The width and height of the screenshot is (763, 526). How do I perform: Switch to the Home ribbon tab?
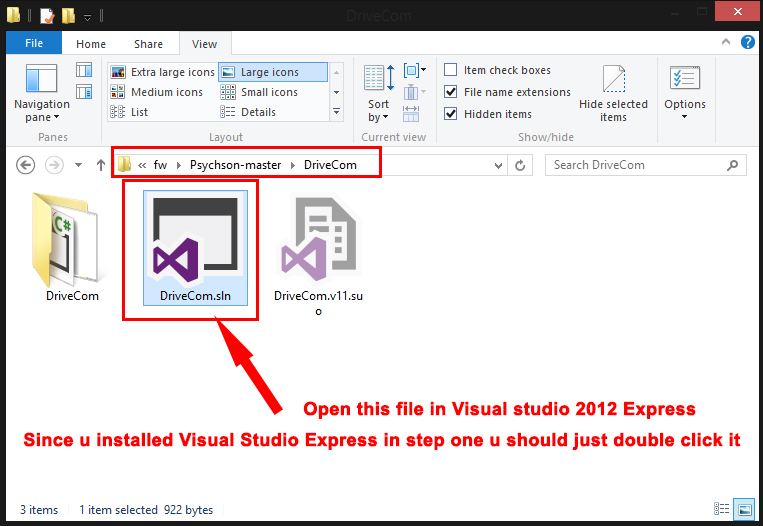[x=91, y=44]
